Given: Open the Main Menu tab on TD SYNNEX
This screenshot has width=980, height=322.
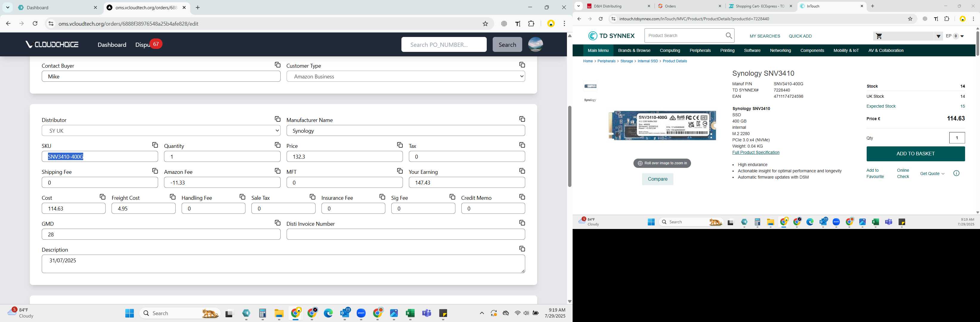Looking at the screenshot, I should tap(598, 51).
